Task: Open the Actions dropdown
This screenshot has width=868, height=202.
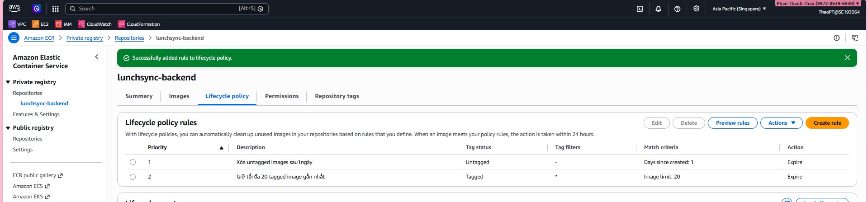Action: pos(781,123)
